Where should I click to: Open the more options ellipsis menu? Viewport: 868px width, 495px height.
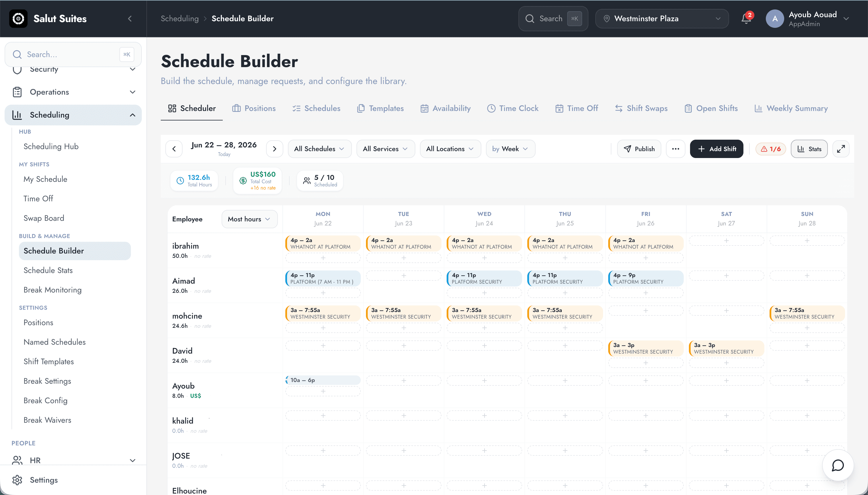click(675, 149)
